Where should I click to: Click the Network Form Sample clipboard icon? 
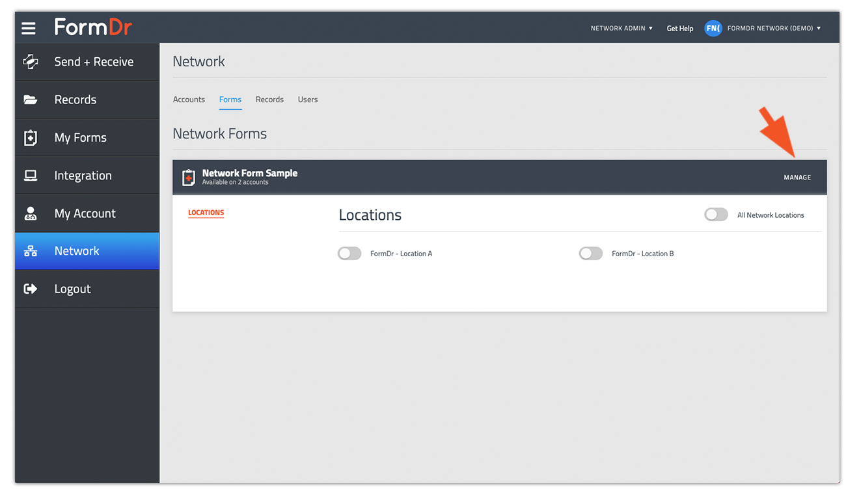pyautogui.click(x=188, y=178)
